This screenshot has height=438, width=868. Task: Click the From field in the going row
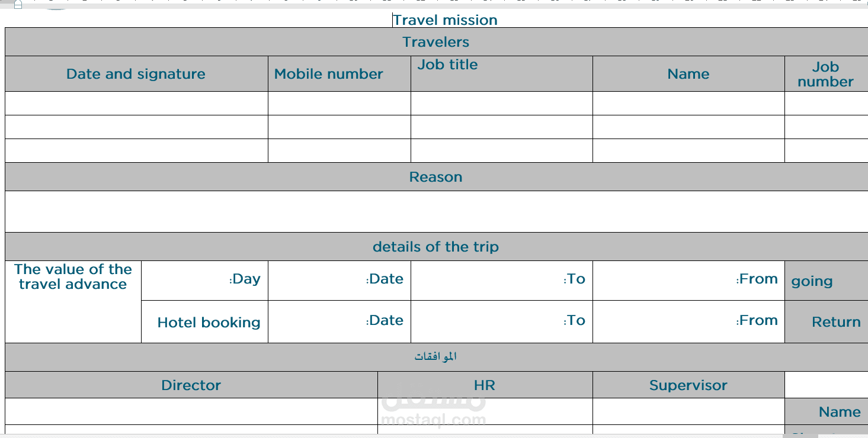coord(688,281)
